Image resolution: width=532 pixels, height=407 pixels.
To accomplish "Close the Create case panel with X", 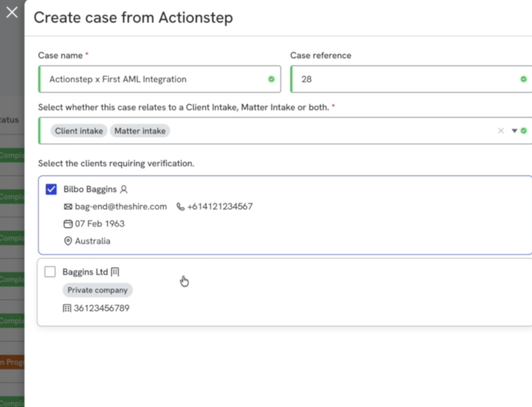I will [x=12, y=12].
